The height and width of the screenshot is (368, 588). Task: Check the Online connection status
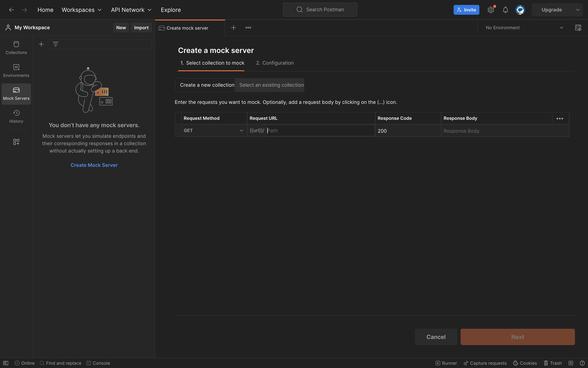(24, 363)
